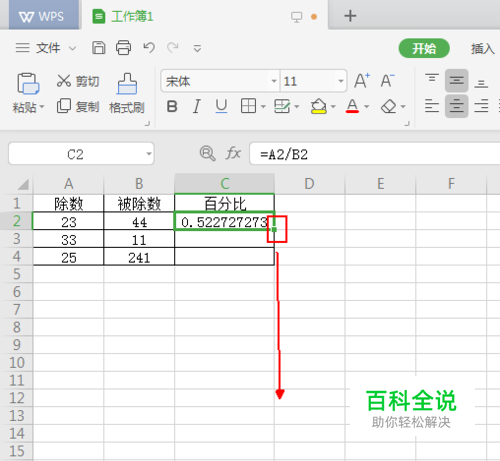Expand the fill color dropdown arrow

333,107
